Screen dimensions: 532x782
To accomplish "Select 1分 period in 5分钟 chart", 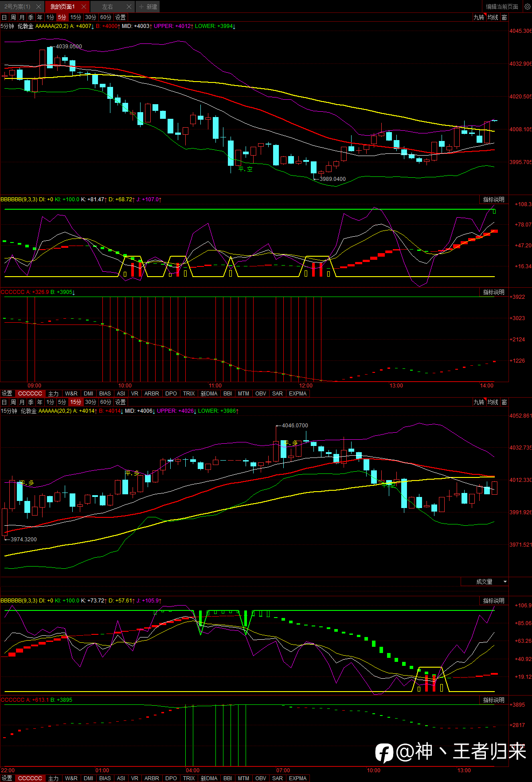I will (51, 17).
